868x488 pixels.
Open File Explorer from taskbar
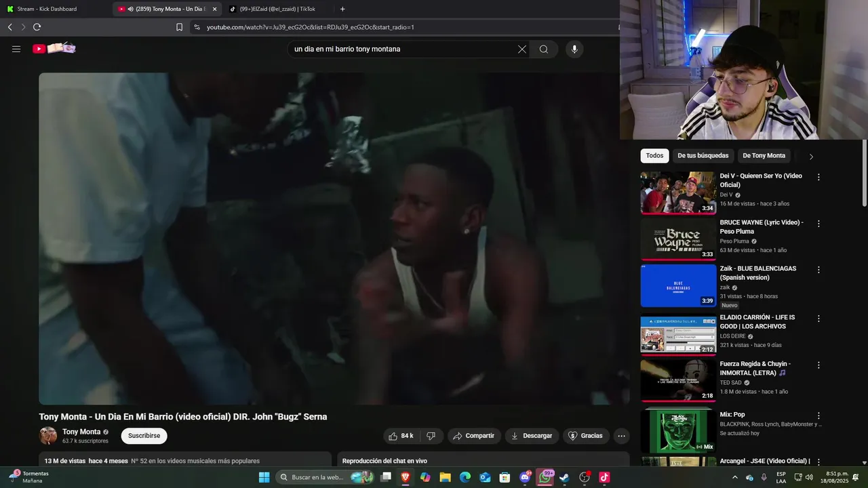pyautogui.click(x=445, y=477)
